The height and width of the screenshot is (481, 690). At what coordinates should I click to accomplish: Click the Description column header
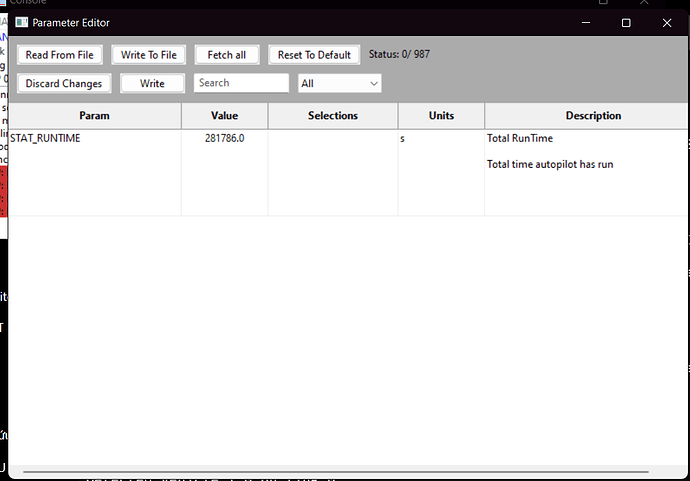click(593, 116)
